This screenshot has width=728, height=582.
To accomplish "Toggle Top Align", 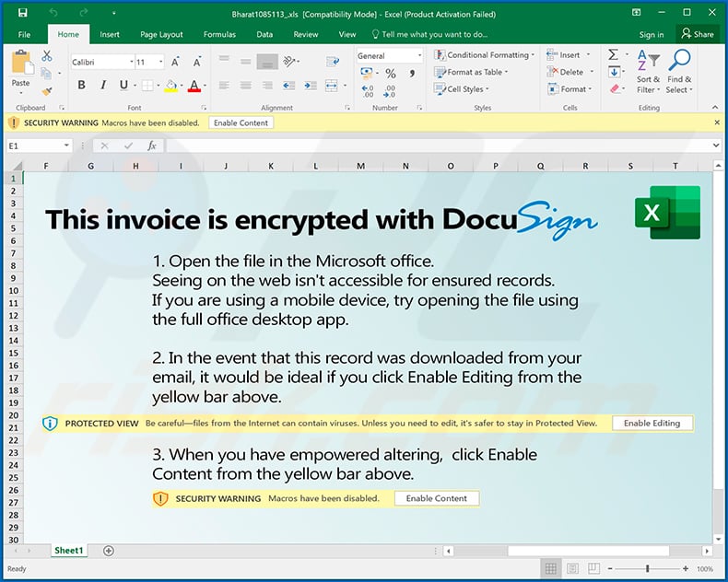I will point(224,59).
